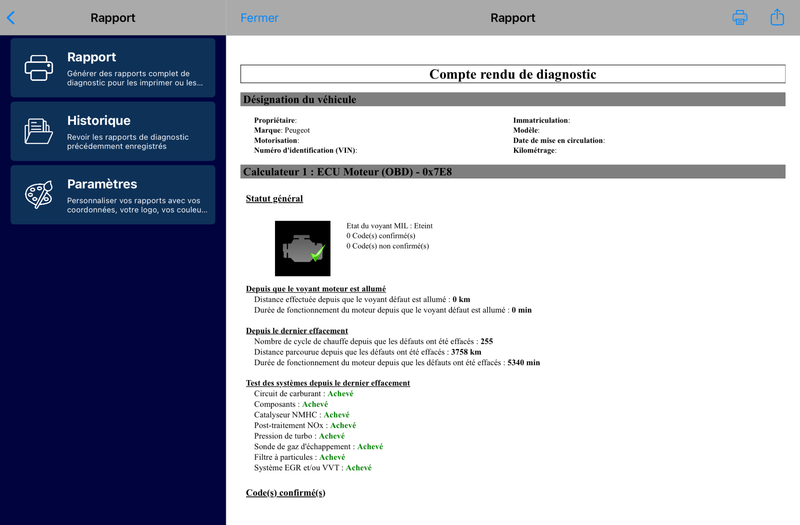Image resolution: width=800 pixels, height=525 pixels.
Task: Click the Depuis le dernier effacement heading
Action: pyautogui.click(x=297, y=331)
